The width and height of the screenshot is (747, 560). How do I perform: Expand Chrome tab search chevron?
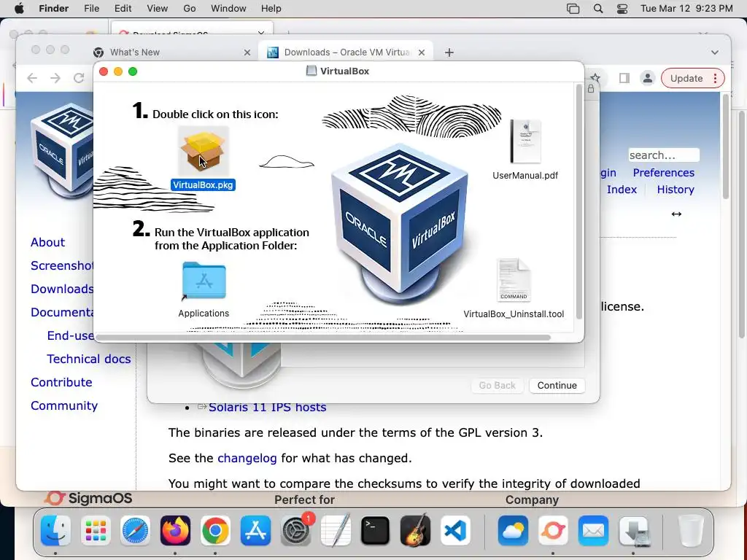(x=715, y=52)
